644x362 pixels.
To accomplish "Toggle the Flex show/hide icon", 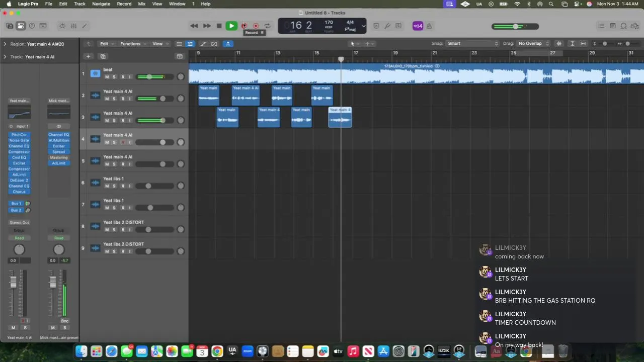I will click(x=214, y=44).
